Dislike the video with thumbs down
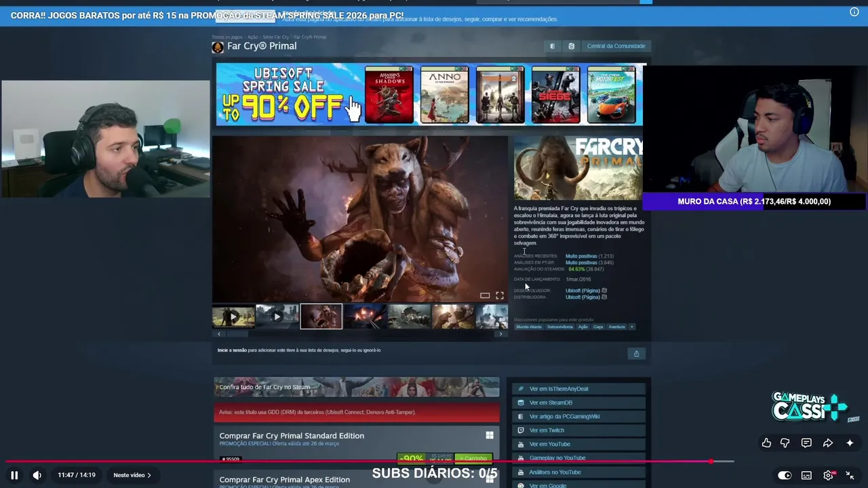 (x=785, y=443)
